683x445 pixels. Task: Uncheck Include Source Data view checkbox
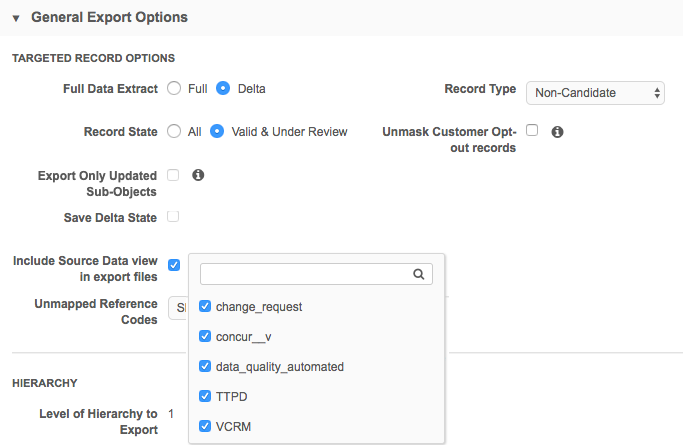(x=174, y=265)
